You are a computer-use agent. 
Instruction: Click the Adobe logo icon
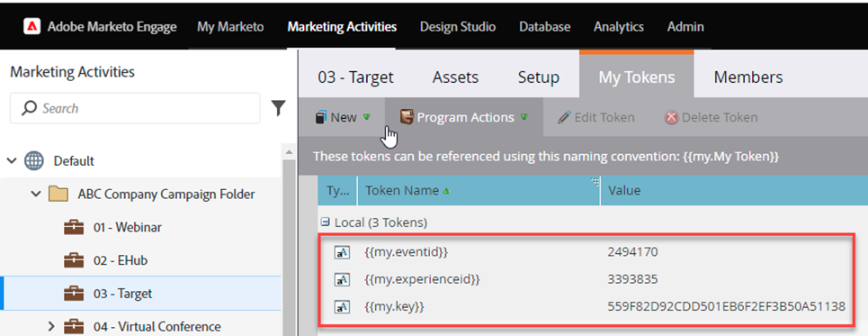pos(32,27)
